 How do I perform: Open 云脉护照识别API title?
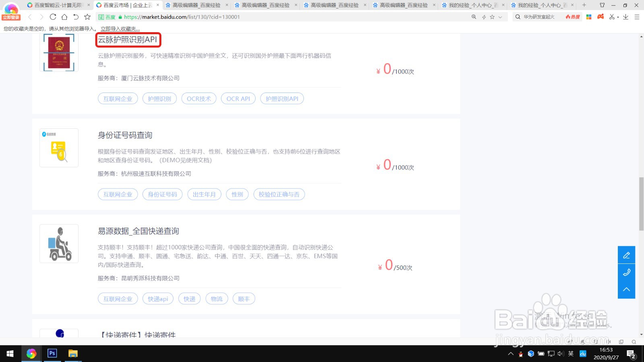(128, 39)
